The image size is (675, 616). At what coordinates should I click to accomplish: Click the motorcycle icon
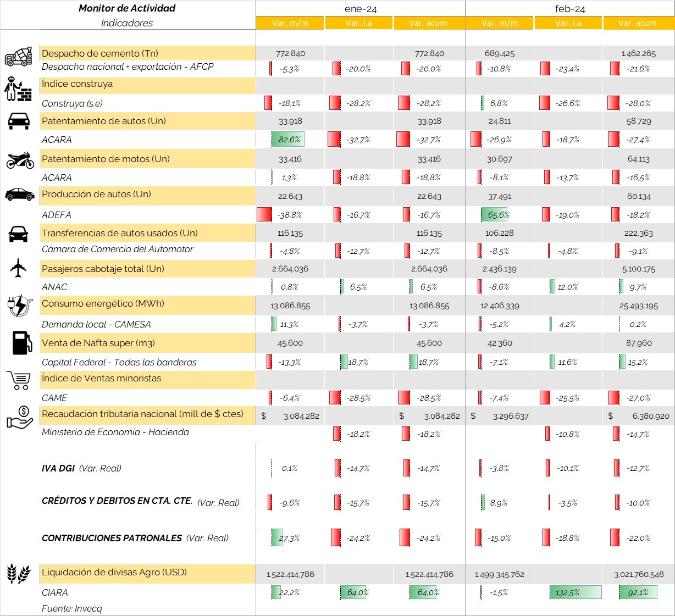(x=20, y=160)
